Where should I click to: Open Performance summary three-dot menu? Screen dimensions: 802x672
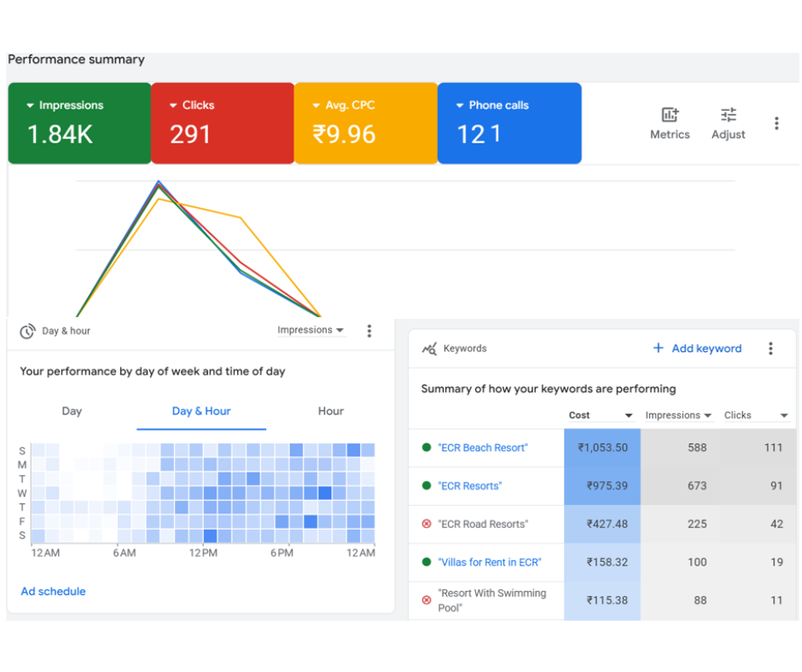(x=776, y=124)
